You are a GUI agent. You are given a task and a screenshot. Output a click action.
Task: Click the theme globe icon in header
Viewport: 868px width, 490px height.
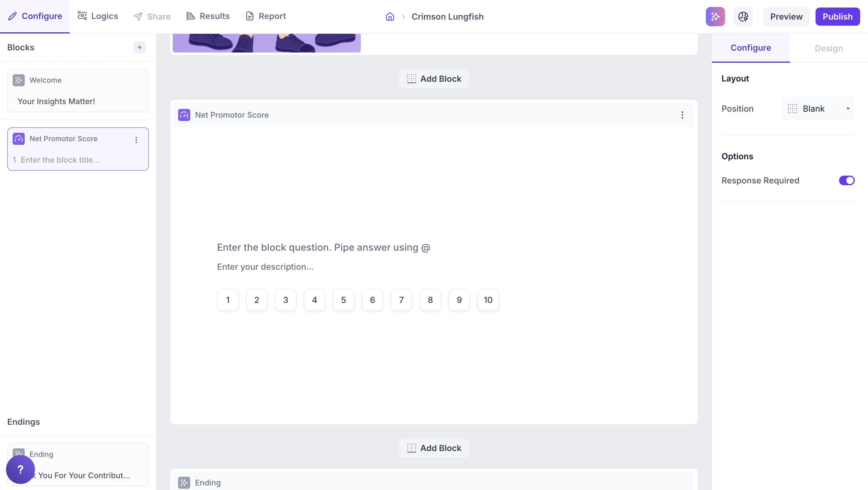pos(743,17)
